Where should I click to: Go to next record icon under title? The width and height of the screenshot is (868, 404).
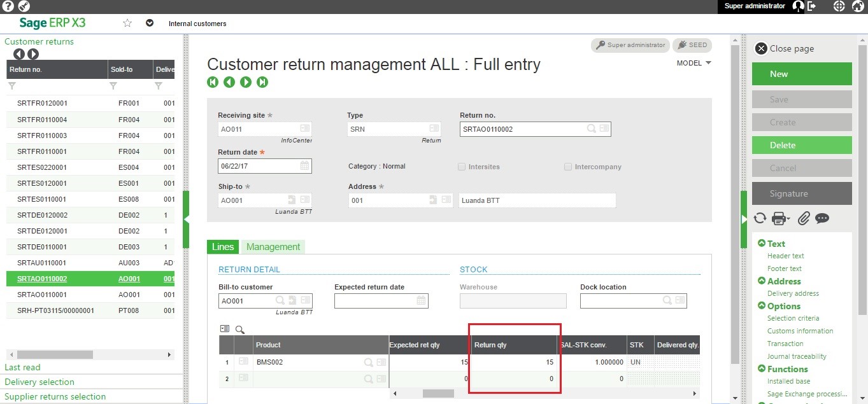pos(246,82)
